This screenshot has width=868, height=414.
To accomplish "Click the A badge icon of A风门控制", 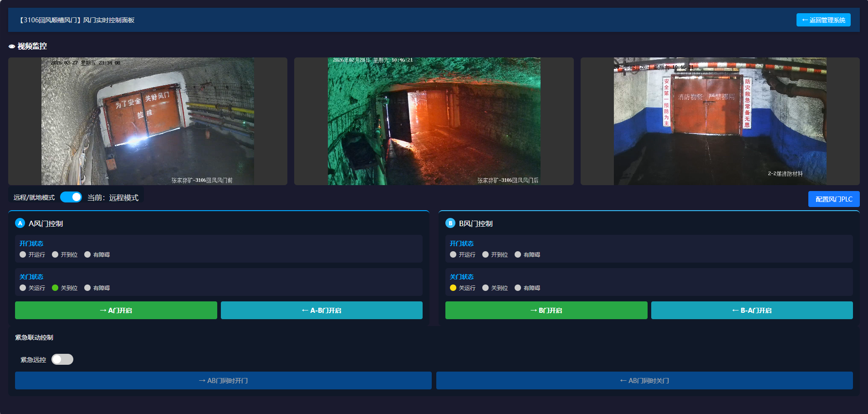I will [20, 223].
